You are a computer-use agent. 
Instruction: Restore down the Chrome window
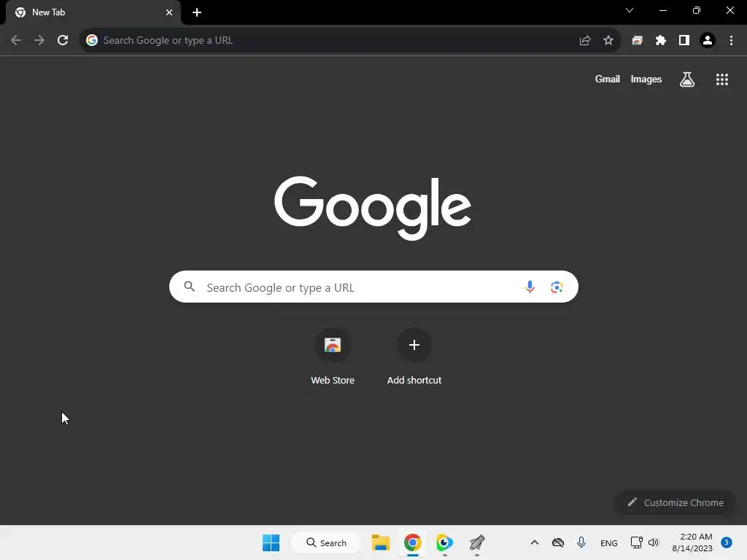tap(697, 10)
